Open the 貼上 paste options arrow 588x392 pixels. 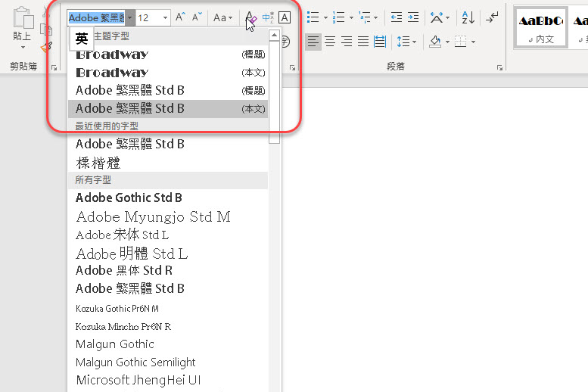click(x=23, y=47)
